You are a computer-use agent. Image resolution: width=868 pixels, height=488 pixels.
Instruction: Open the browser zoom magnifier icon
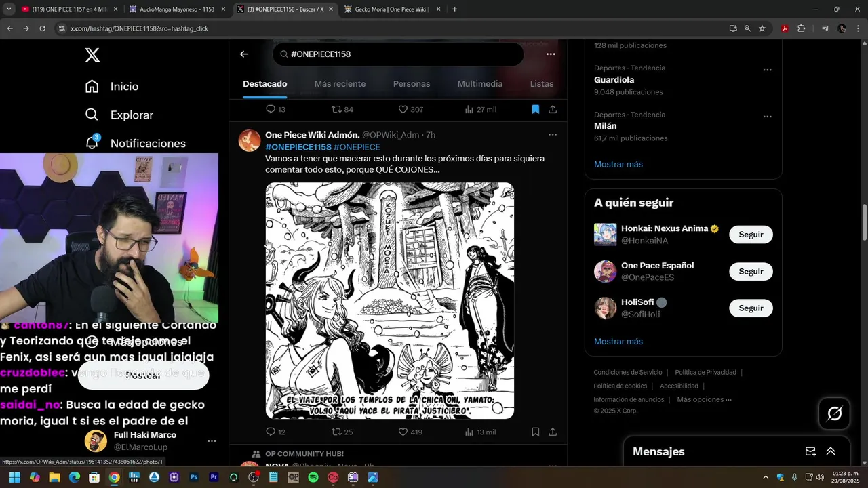tap(747, 28)
